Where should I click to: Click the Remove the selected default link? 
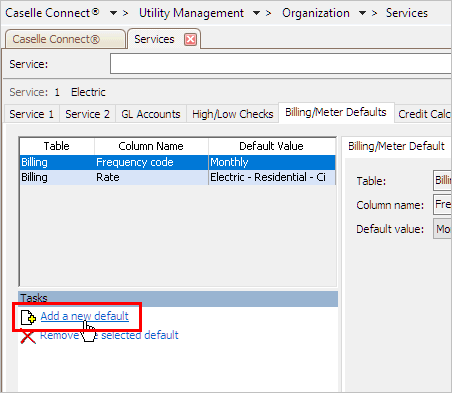click(109, 335)
